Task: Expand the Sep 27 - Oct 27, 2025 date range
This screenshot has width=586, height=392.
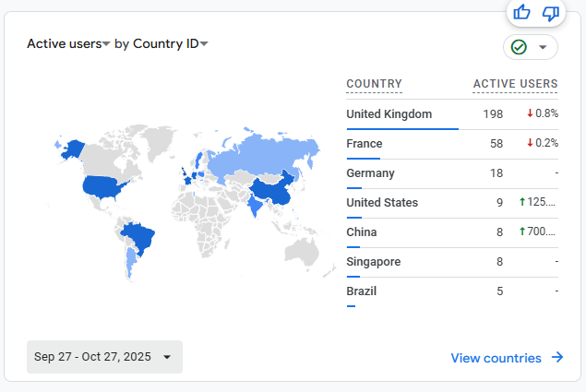Action: click(104, 357)
